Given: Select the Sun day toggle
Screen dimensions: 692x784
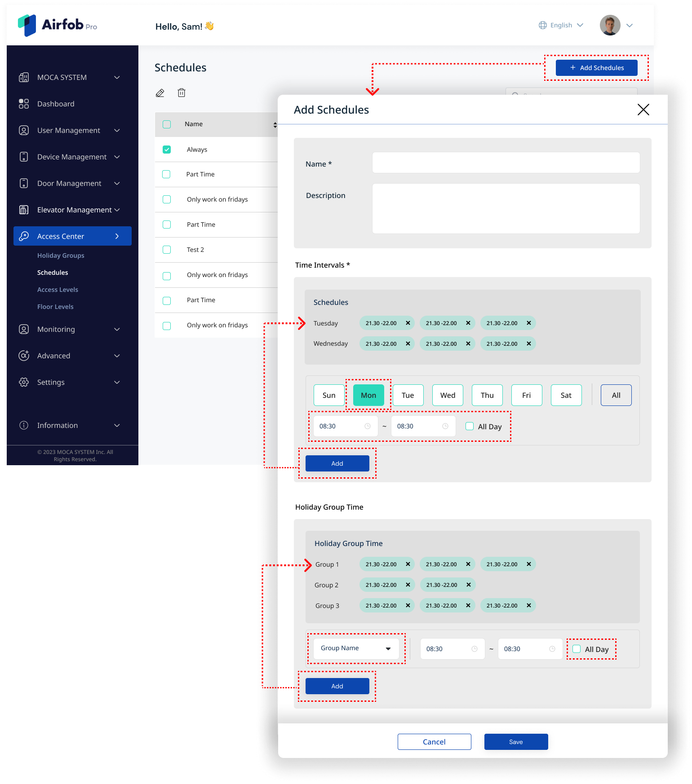Looking at the screenshot, I should pyautogui.click(x=329, y=395).
